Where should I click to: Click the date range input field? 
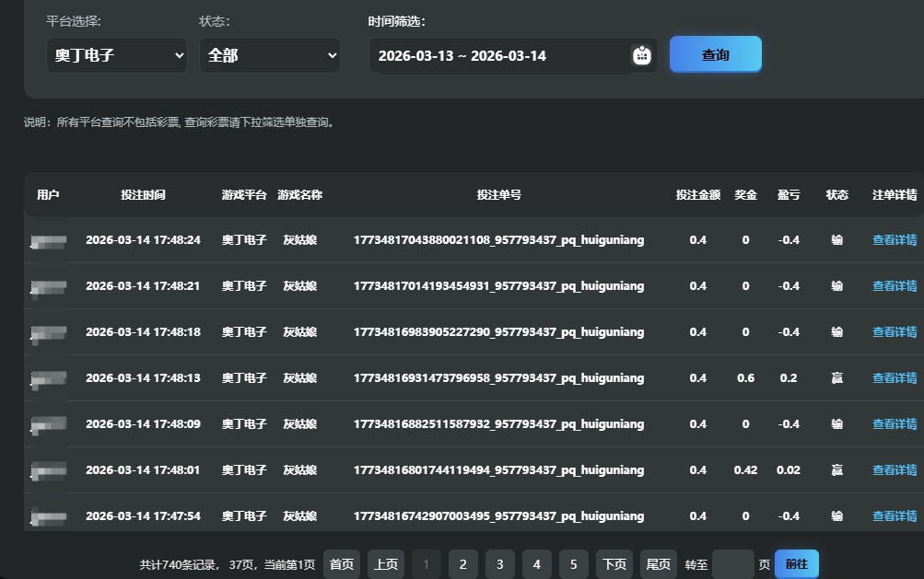pos(497,55)
